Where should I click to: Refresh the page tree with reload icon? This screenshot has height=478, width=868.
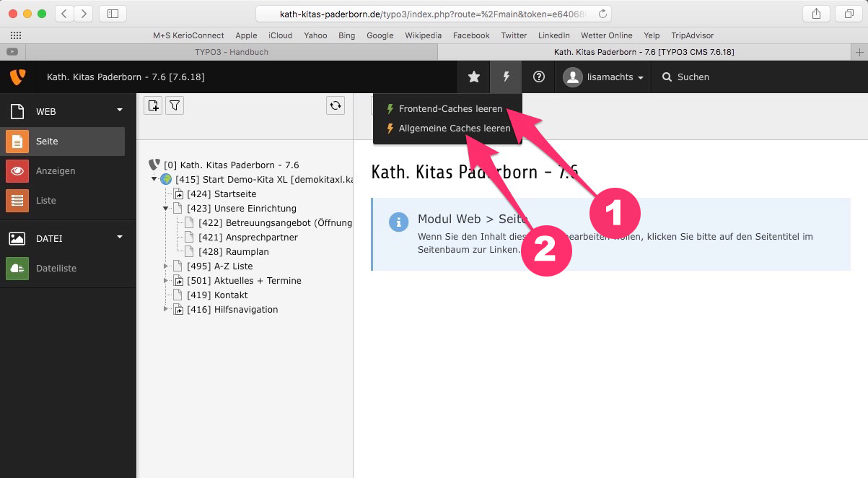pyautogui.click(x=335, y=105)
